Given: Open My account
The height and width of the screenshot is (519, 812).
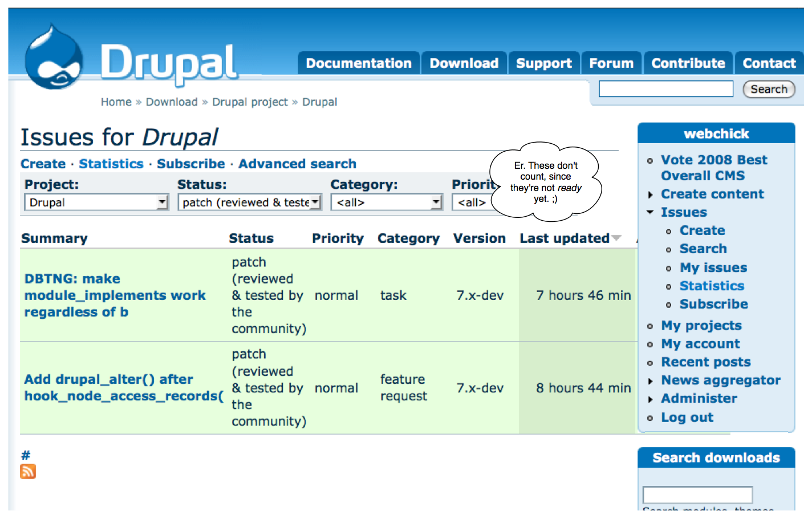Looking at the screenshot, I should (x=700, y=344).
